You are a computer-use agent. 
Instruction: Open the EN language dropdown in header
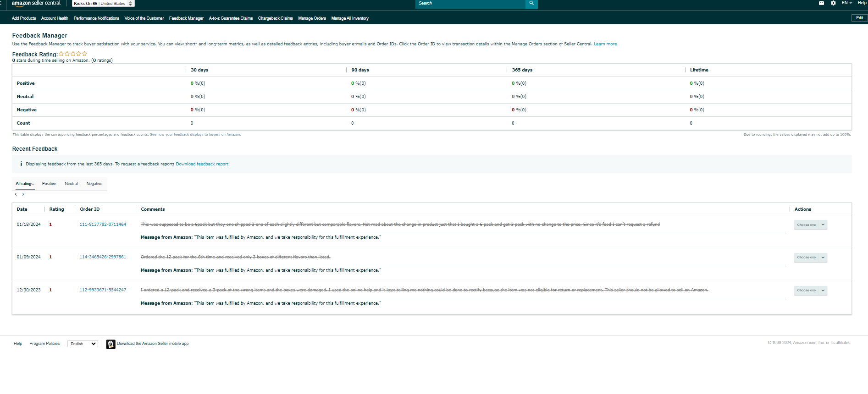coord(846,3)
